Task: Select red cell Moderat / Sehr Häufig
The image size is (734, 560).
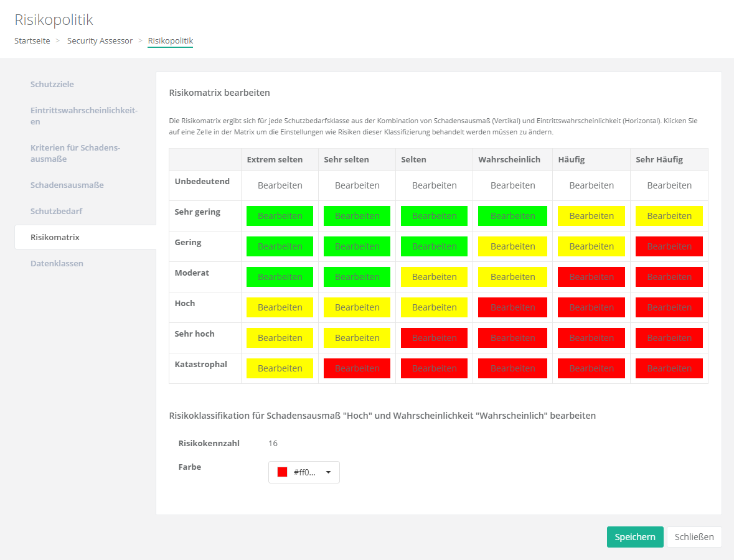Action: [669, 277]
